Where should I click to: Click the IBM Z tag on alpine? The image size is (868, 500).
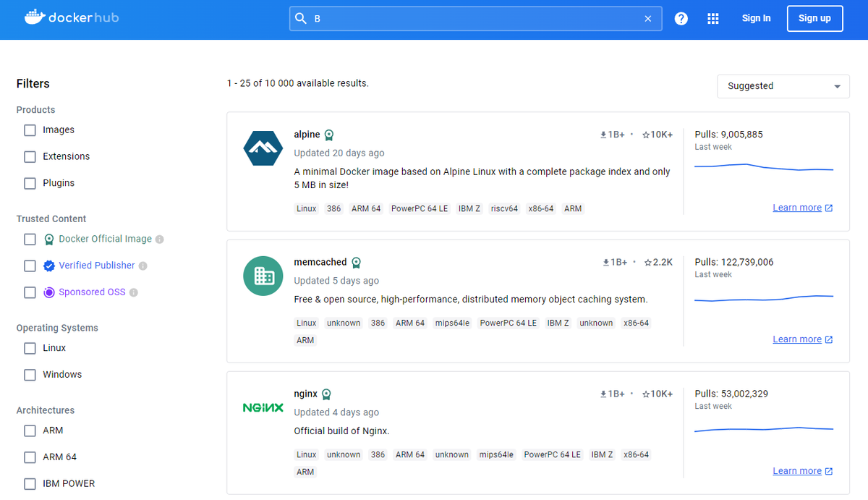pyautogui.click(x=469, y=209)
